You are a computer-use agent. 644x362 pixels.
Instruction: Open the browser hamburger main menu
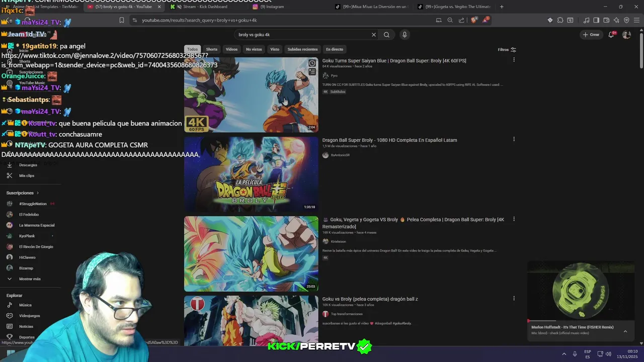coord(636,20)
